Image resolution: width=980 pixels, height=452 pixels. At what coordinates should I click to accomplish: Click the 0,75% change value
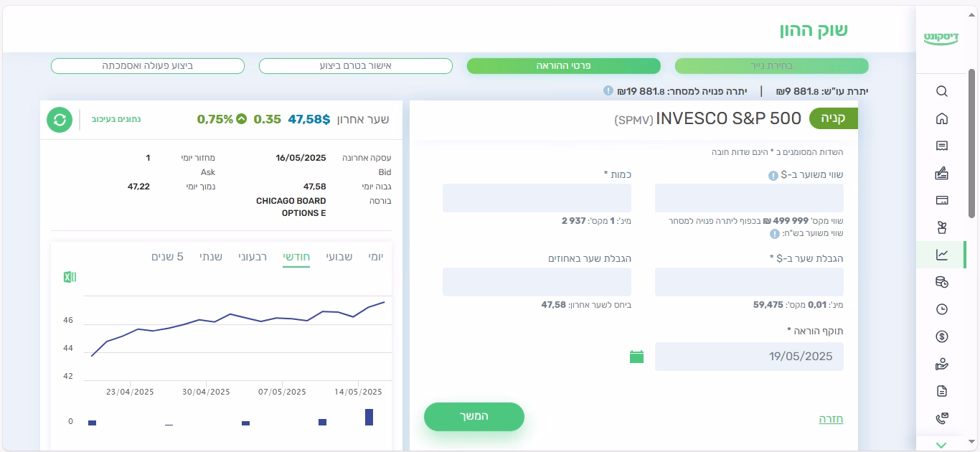pos(215,119)
